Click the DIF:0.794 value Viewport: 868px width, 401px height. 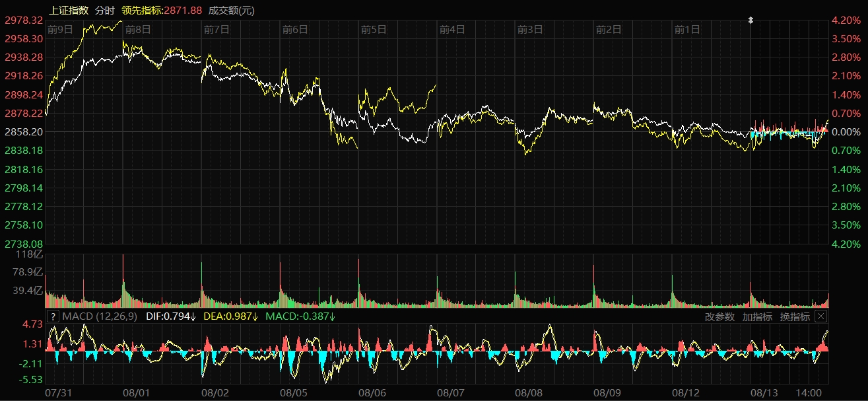coord(171,316)
